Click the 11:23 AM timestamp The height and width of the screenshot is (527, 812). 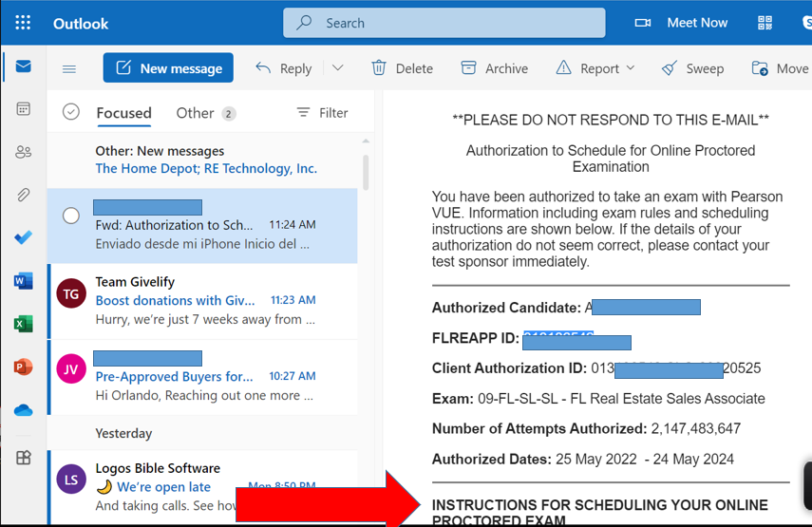293,300
